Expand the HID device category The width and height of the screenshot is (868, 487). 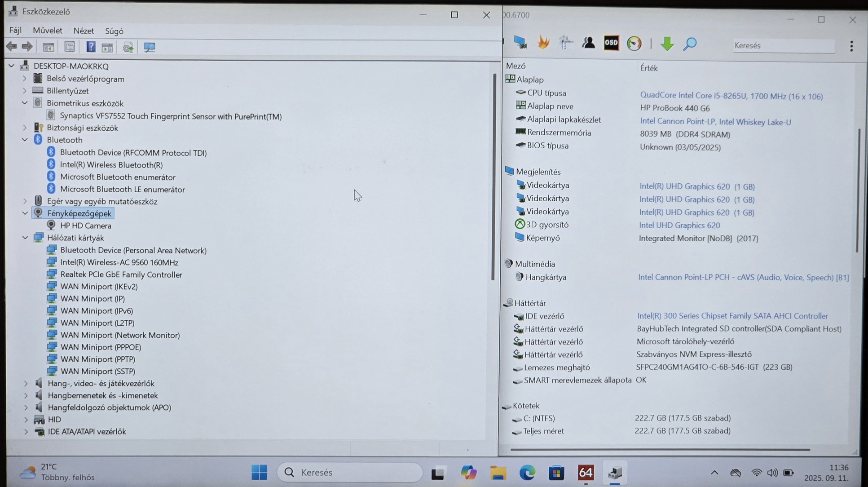click(x=26, y=420)
